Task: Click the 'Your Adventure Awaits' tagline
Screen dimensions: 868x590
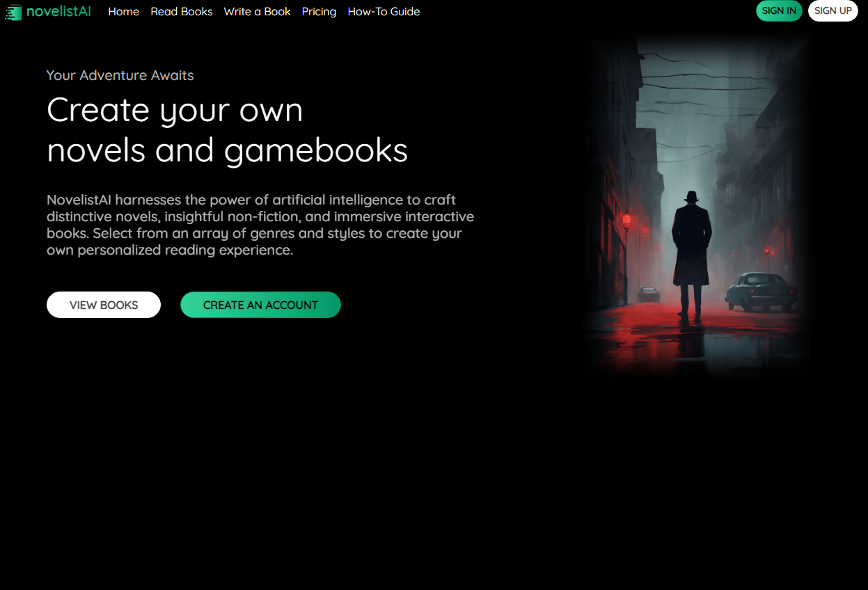Action: coord(120,75)
